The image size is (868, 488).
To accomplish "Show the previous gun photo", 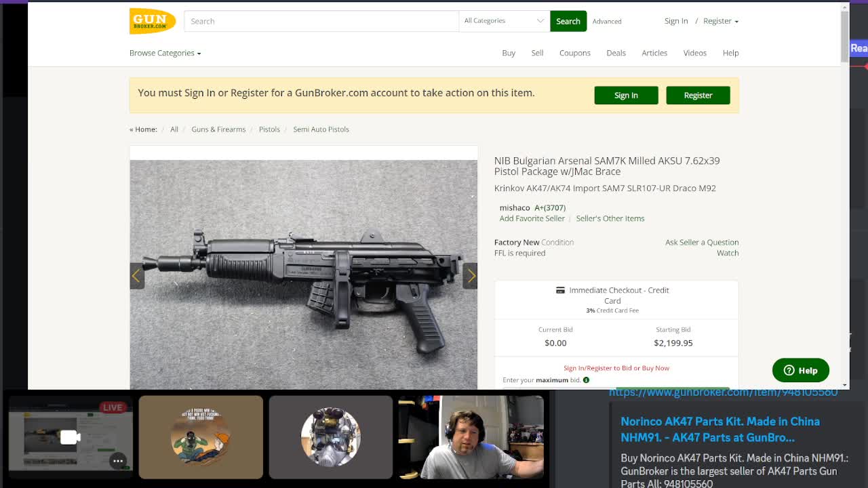I will [136, 276].
